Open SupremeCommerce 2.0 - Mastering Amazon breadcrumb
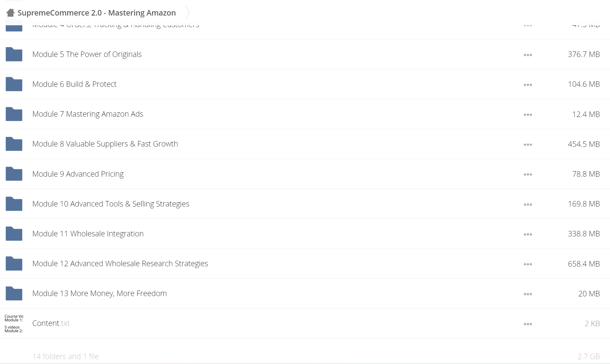Screen dimensions: 610x364 pos(97,13)
